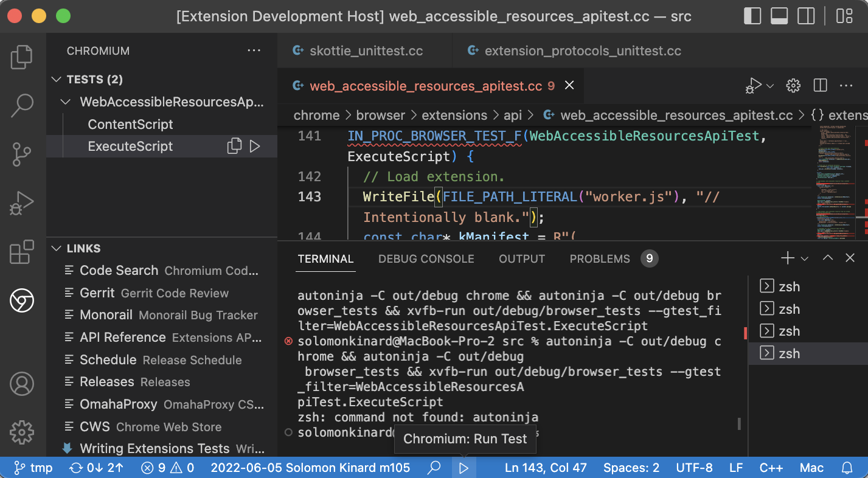Change the Spaces: 2 indentation setting
Viewport: 868px width, 478px height.
pos(631,468)
